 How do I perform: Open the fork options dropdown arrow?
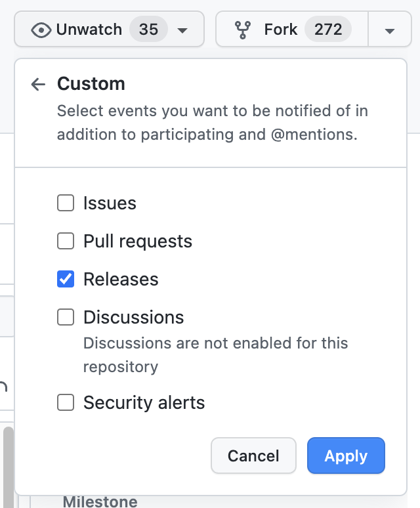coord(390,30)
